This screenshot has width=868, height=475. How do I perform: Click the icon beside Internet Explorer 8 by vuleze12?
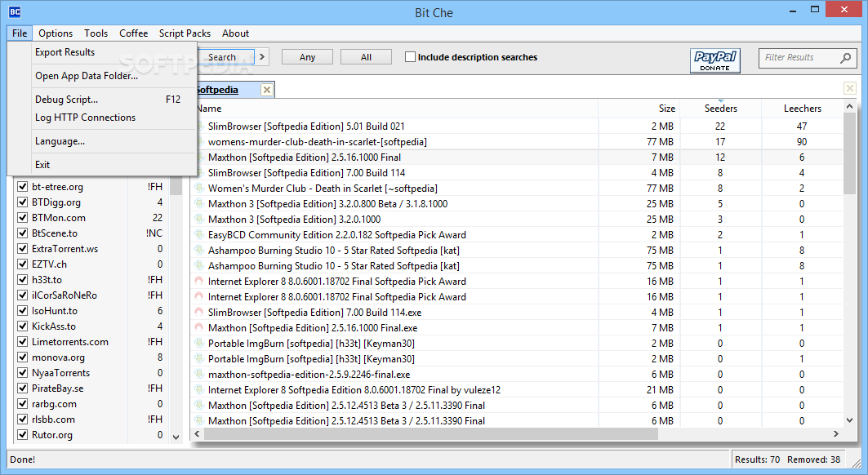tap(199, 390)
